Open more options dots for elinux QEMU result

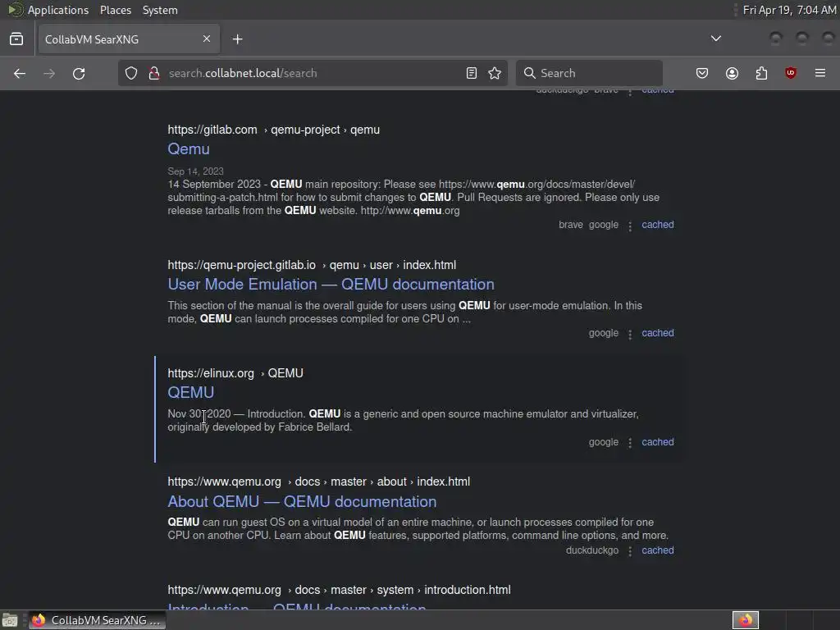coord(631,443)
